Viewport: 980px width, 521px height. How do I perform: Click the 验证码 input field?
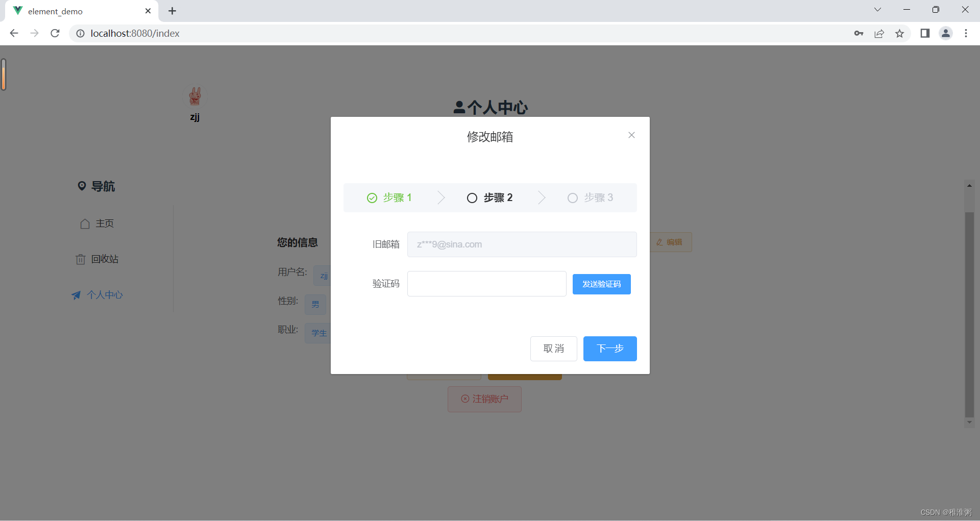pos(486,284)
